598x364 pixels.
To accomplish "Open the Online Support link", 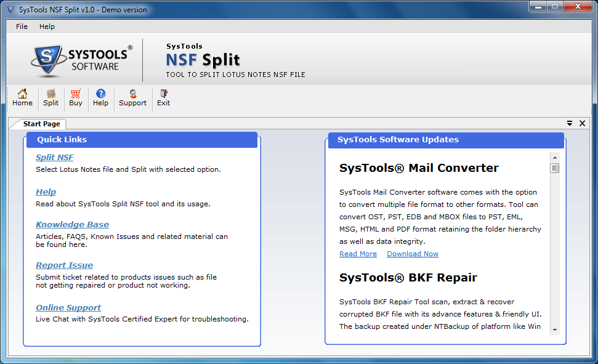I will pyautogui.click(x=68, y=307).
